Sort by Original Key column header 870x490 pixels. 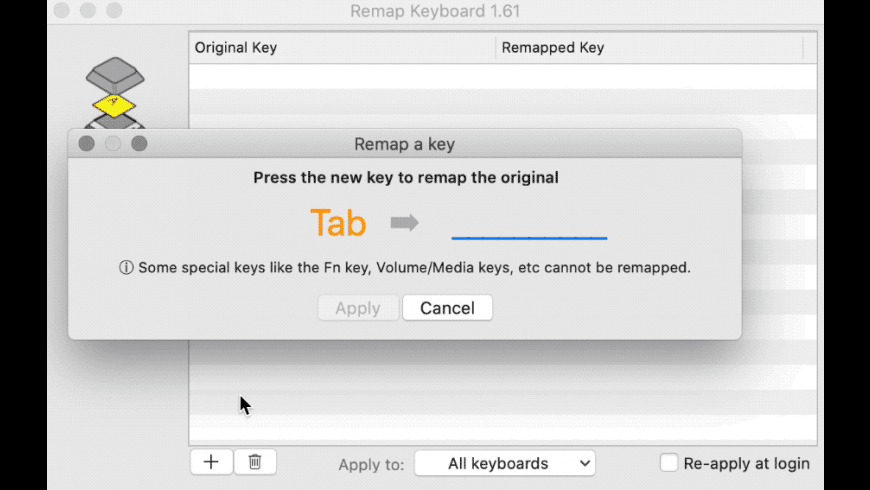(342, 48)
